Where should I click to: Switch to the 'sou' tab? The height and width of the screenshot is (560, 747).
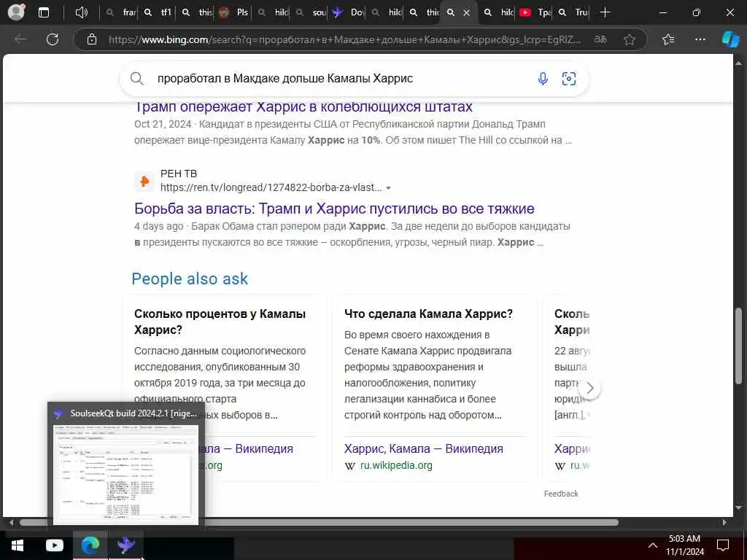point(312,12)
